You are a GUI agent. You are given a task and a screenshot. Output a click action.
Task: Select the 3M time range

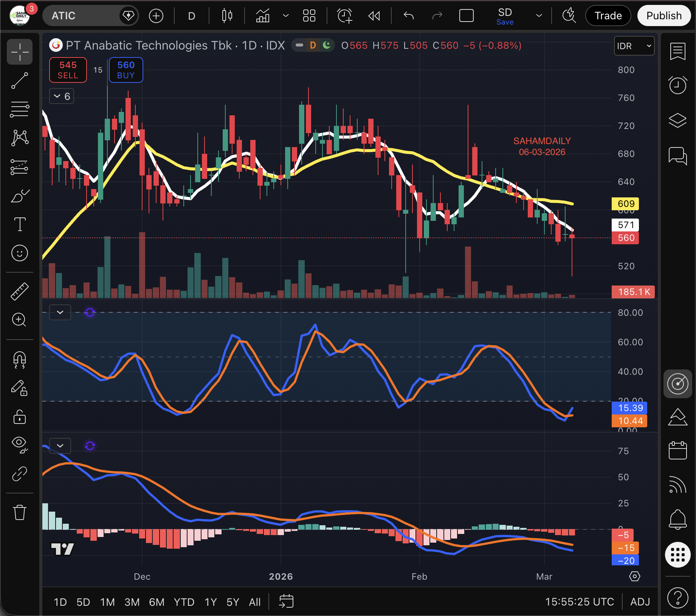(132, 602)
